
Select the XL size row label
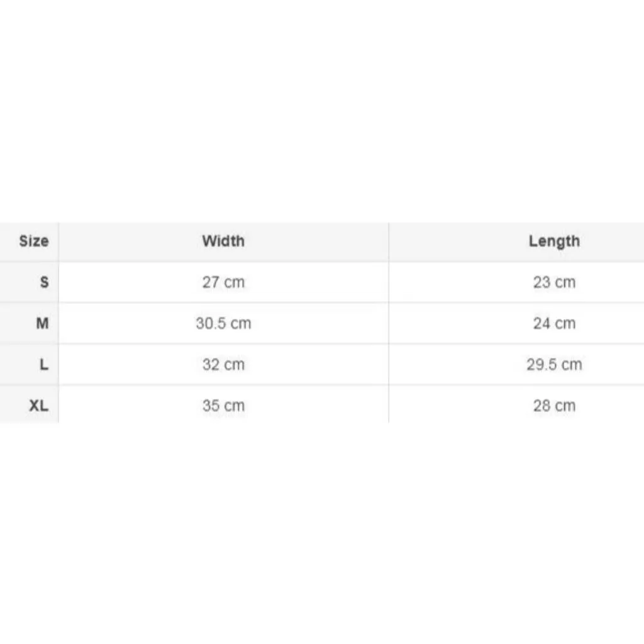click(x=38, y=406)
